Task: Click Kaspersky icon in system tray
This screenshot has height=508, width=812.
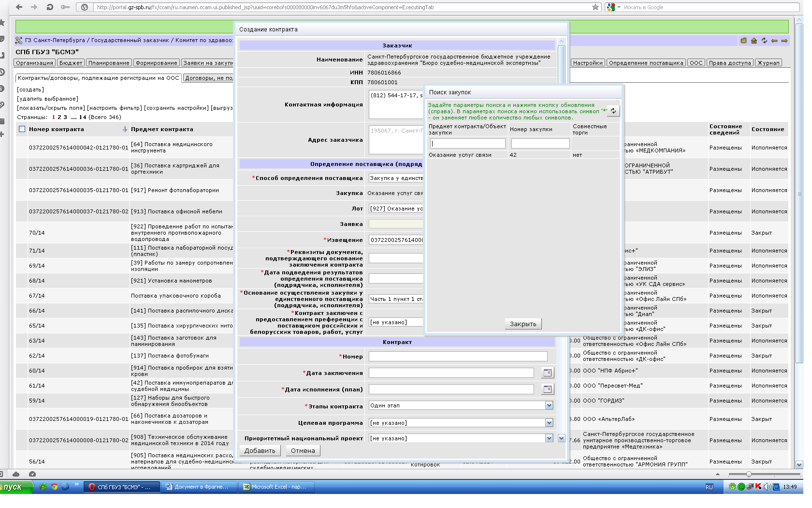Action: (x=758, y=487)
